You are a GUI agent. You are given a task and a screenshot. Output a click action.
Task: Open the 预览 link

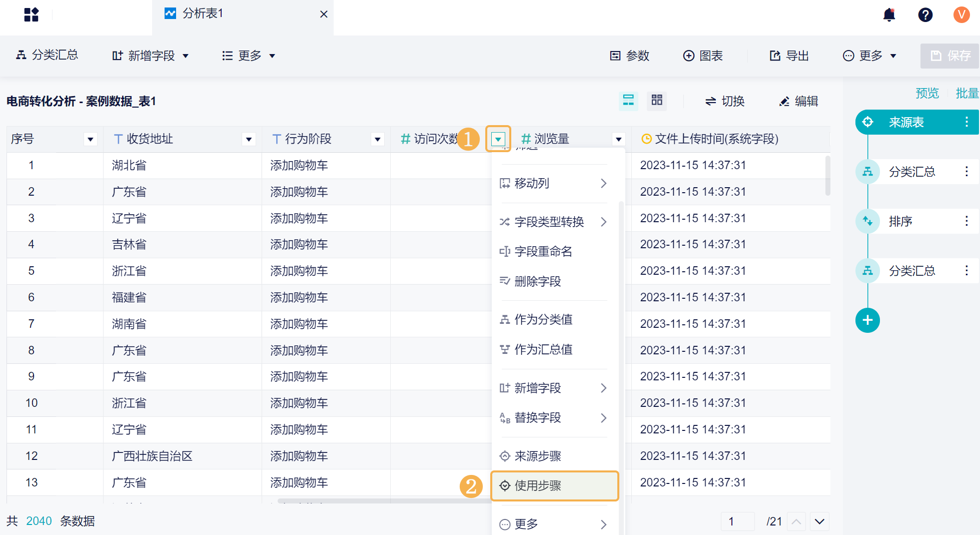click(927, 93)
